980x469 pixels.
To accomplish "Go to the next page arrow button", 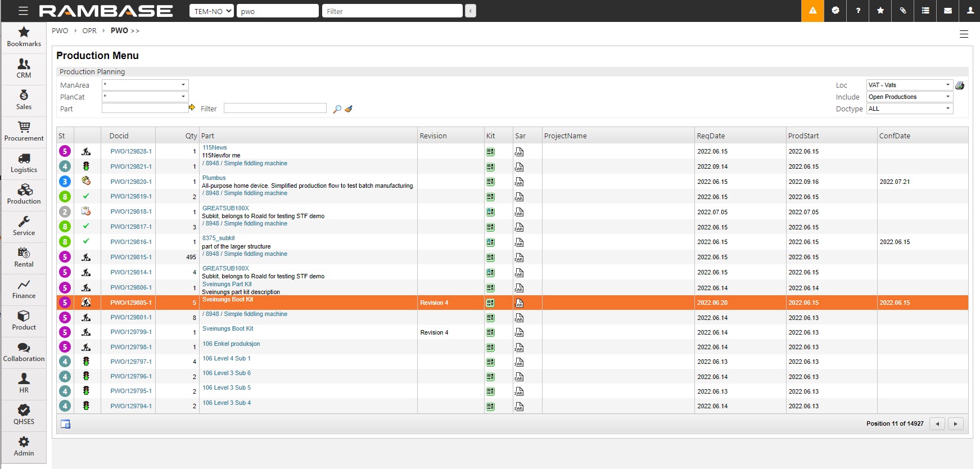I will click(x=956, y=423).
